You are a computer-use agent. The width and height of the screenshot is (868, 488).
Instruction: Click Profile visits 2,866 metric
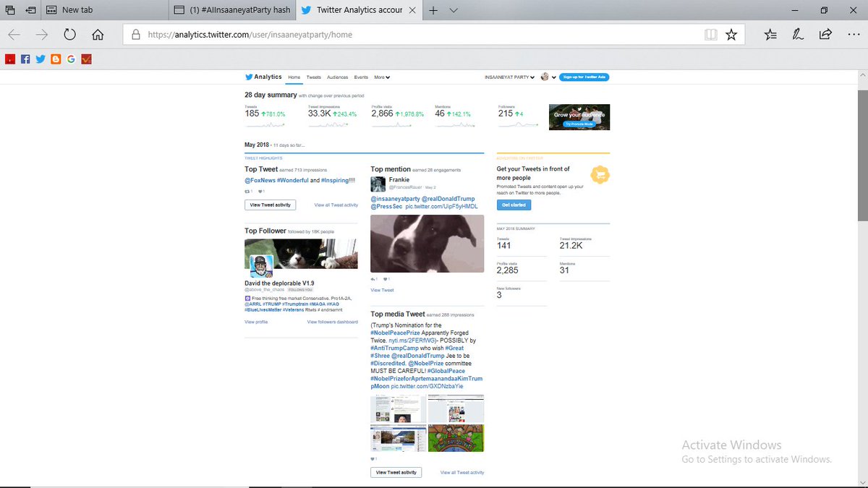click(398, 112)
